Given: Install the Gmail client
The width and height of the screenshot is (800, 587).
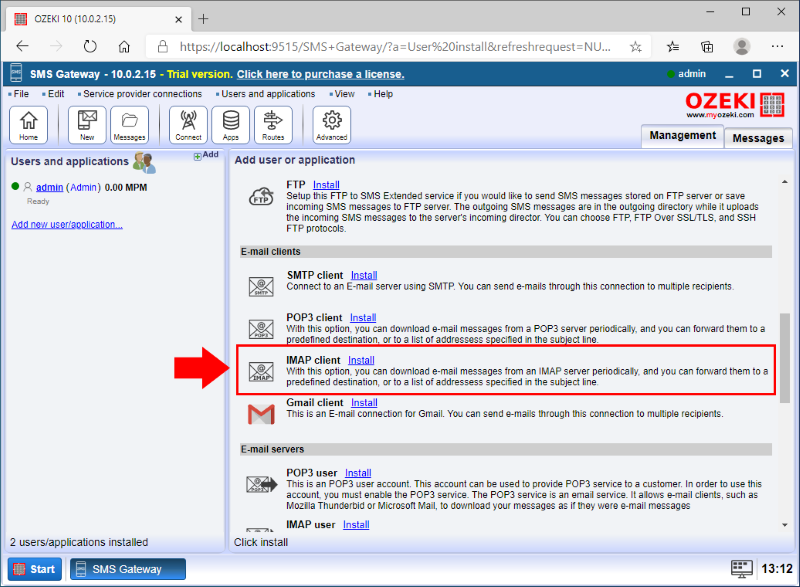Looking at the screenshot, I should coord(364,403).
